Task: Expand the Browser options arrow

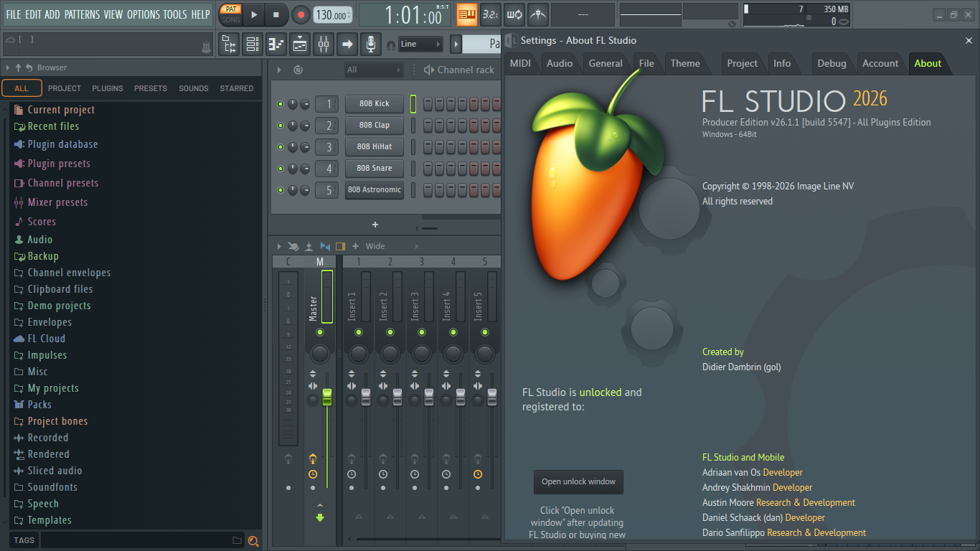Action: 7,67
